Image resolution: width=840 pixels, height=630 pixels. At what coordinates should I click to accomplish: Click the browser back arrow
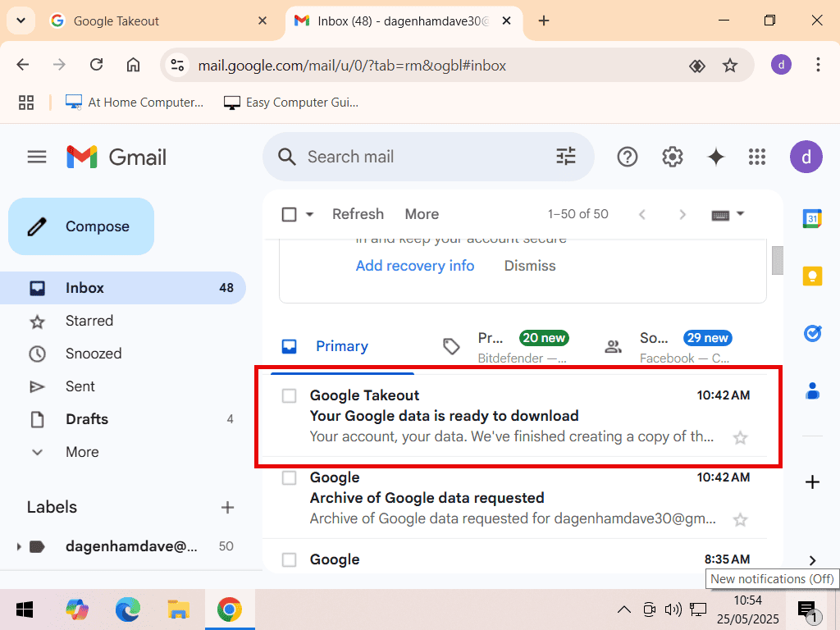pos(22,65)
